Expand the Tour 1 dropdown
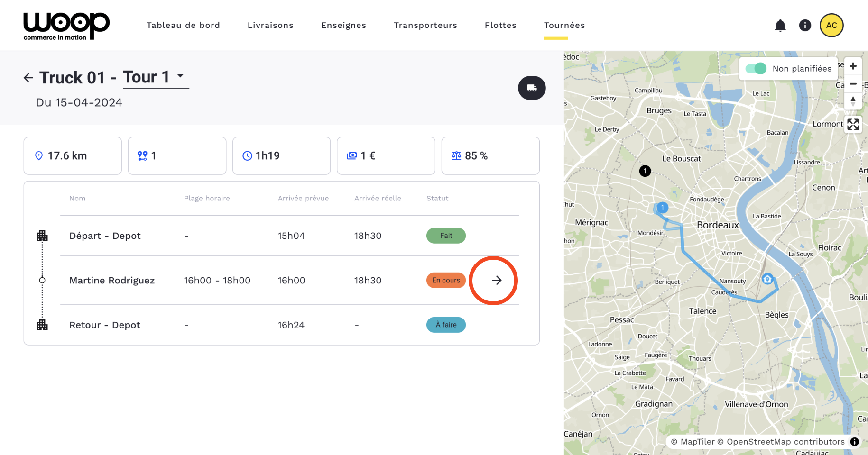 tap(180, 76)
